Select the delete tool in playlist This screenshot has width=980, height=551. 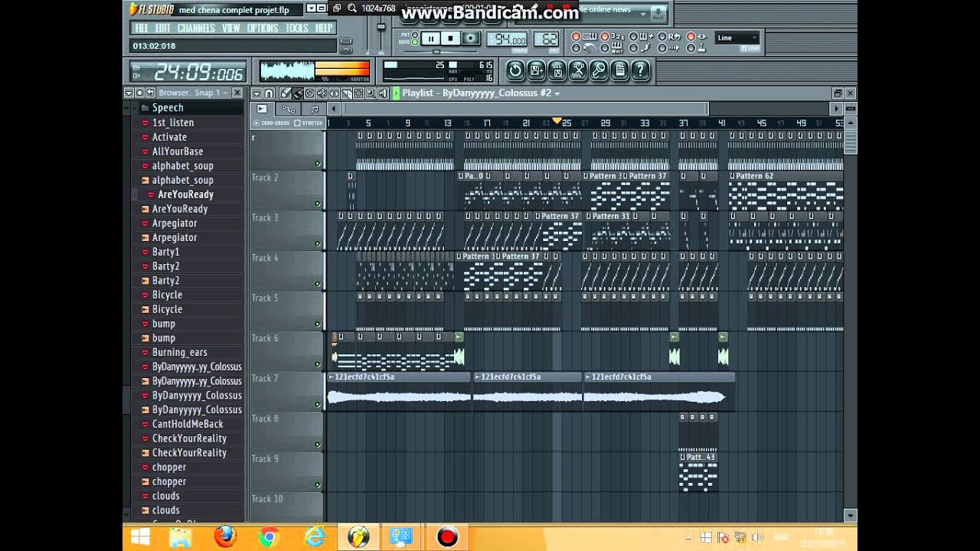click(310, 93)
